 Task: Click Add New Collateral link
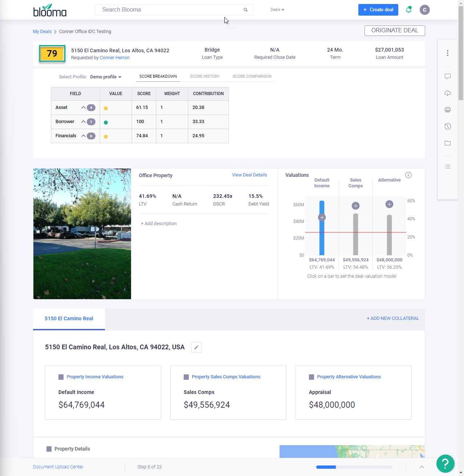click(393, 318)
